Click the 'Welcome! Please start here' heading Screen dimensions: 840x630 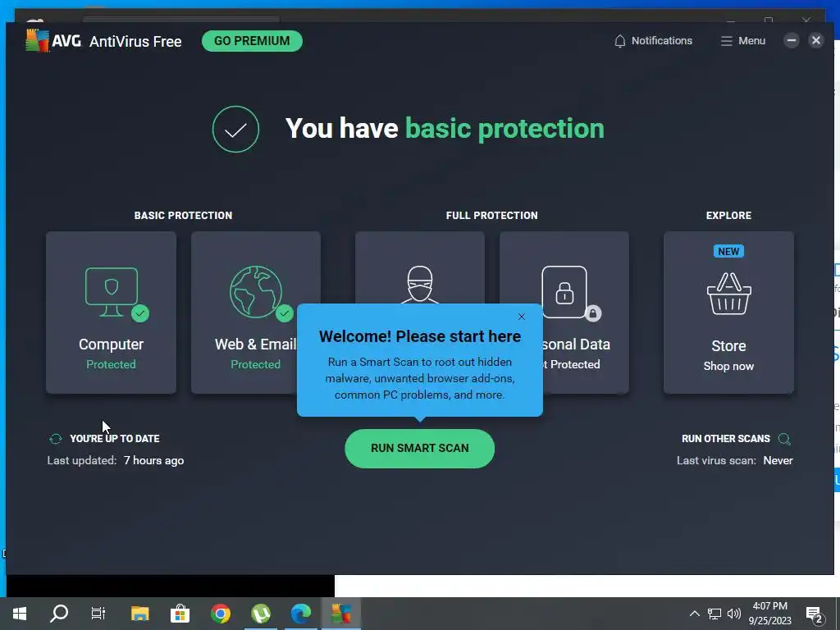click(x=419, y=336)
